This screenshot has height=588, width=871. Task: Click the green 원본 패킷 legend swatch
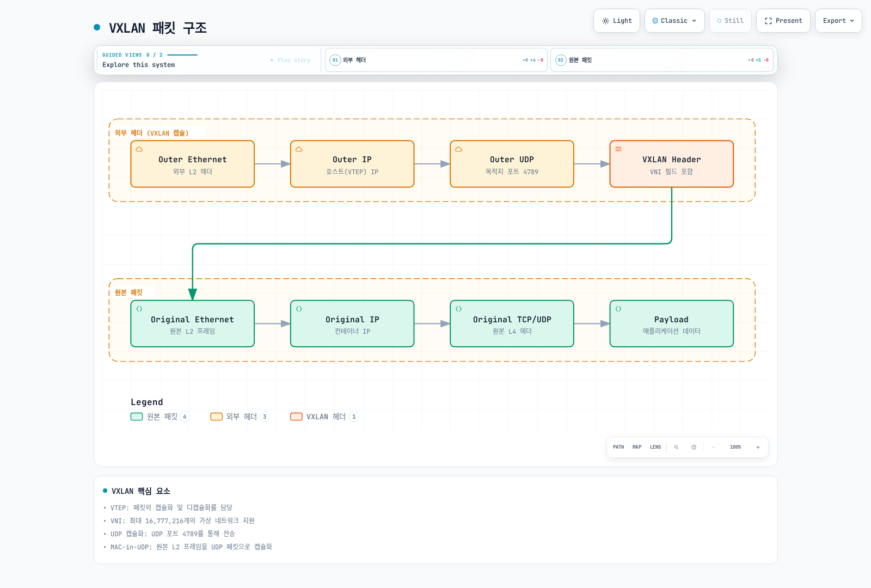pos(137,416)
